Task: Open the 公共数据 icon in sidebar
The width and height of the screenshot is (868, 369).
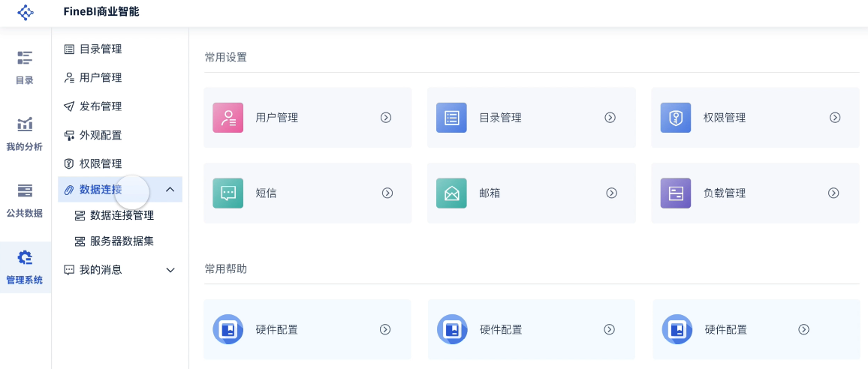Action: (x=25, y=190)
